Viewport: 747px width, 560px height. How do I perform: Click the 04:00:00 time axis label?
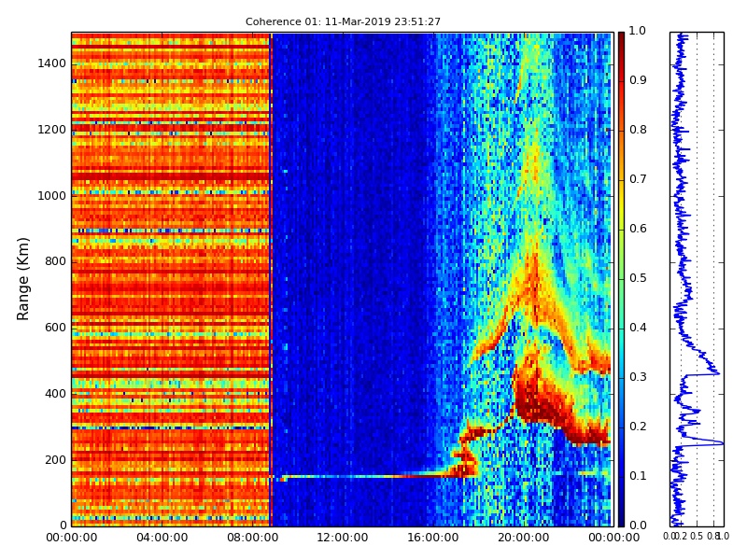pyautogui.click(x=162, y=538)
